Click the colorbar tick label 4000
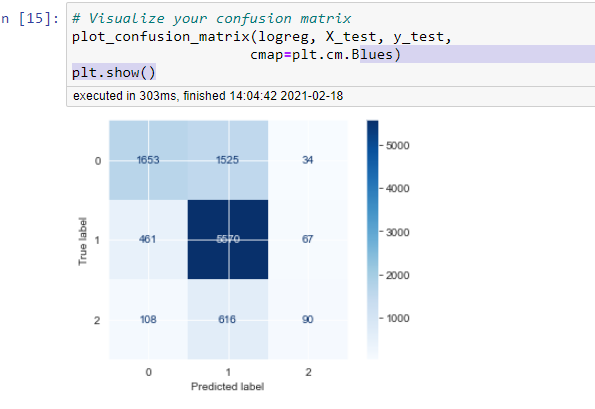 point(397,189)
